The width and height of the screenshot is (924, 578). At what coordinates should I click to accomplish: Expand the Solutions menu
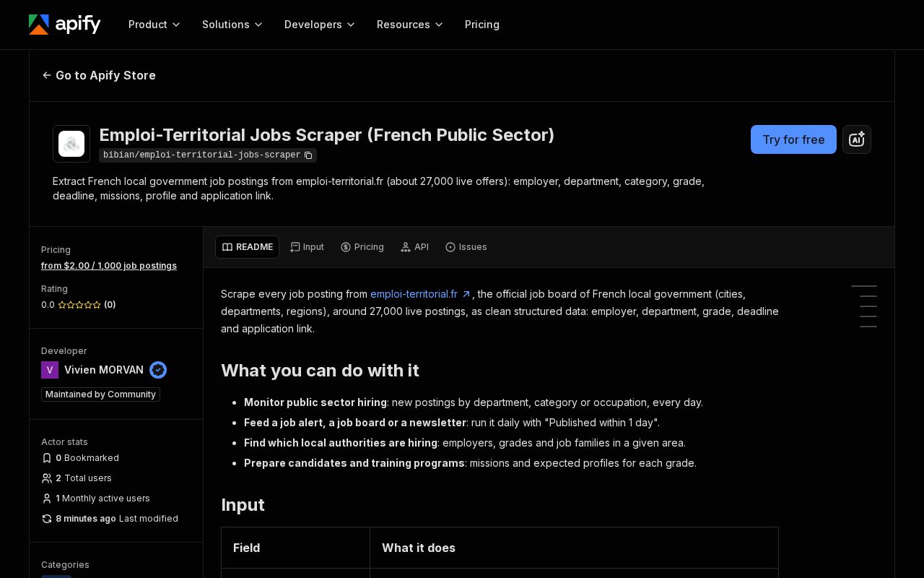(232, 25)
